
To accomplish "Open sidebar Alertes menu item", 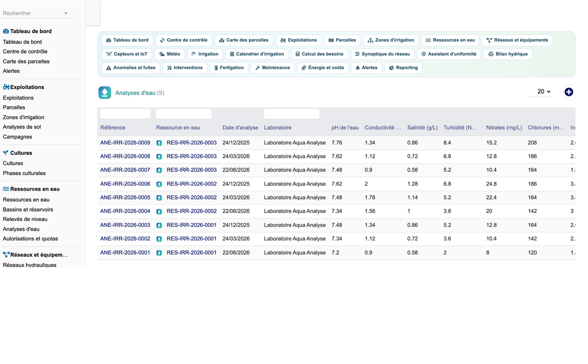I will [11, 71].
